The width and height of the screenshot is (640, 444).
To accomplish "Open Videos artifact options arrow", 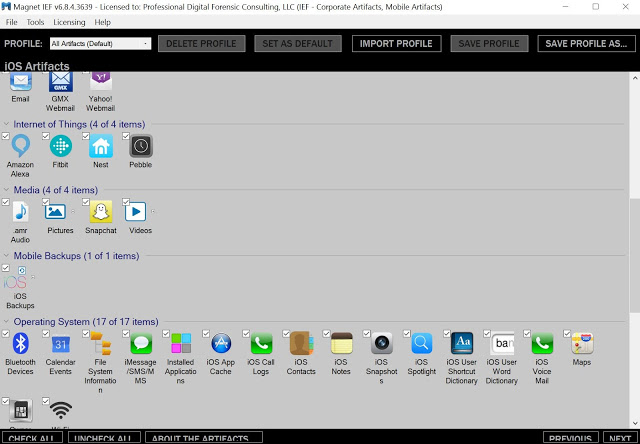I will click(x=153, y=211).
